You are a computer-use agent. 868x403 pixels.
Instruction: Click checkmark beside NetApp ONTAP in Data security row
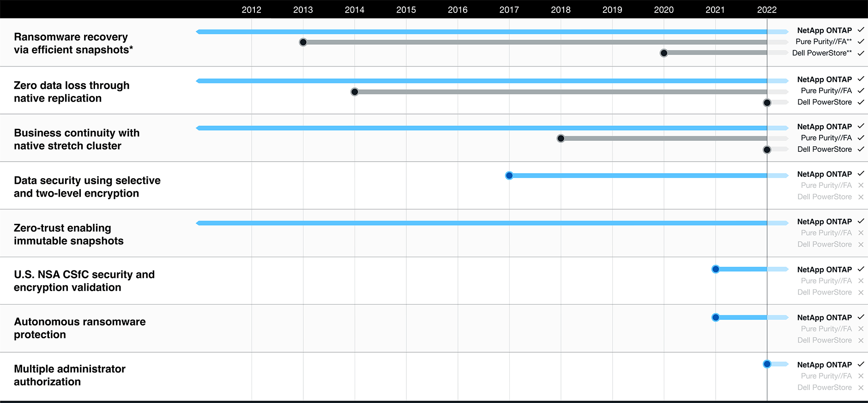tap(861, 174)
